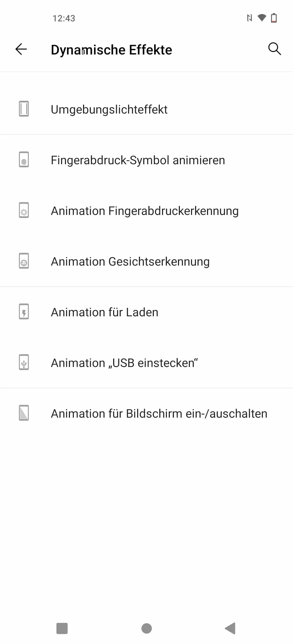Image resolution: width=293 pixels, height=644 pixels.
Task: Open Umgebungslichteffekt settings
Action: coord(146,109)
